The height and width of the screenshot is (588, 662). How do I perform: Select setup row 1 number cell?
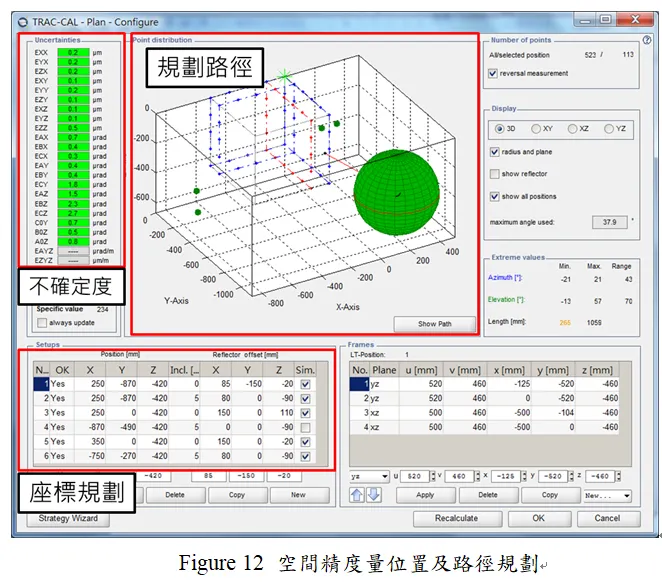[42, 384]
